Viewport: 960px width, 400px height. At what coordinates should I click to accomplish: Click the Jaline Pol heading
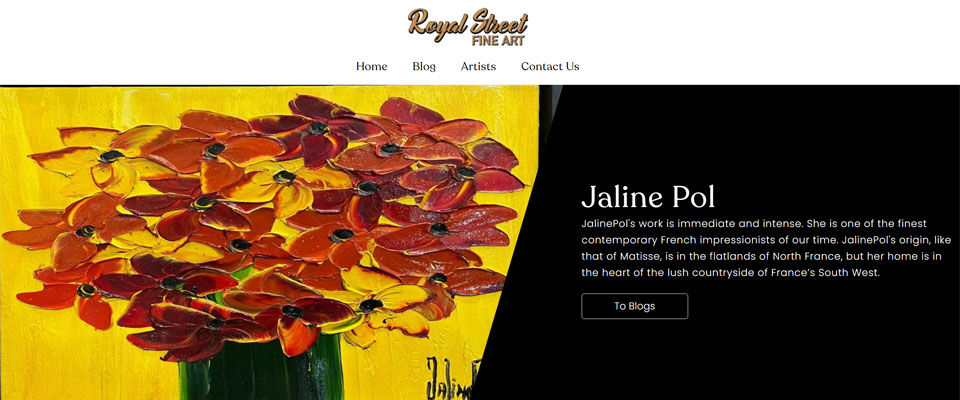pyautogui.click(x=648, y=197)
